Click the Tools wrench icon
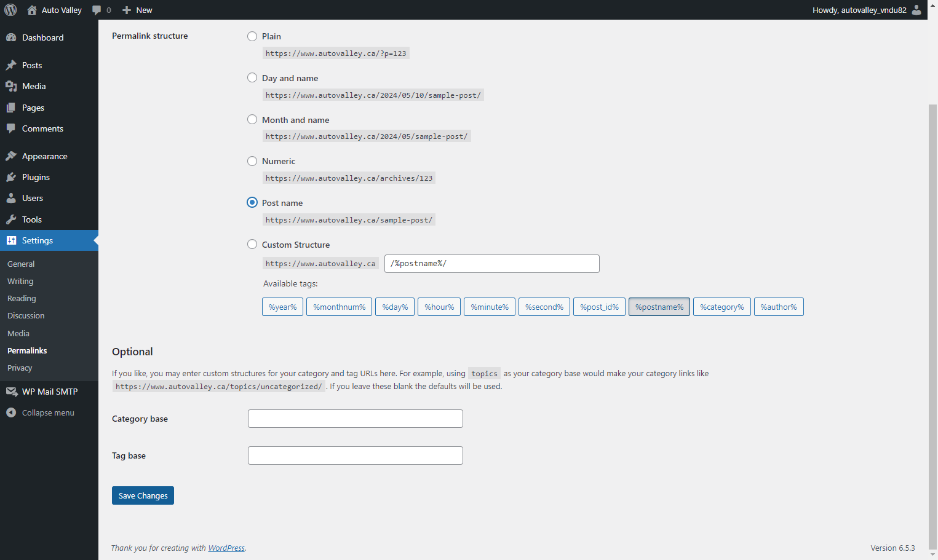The width and height of the screenshot is (938, 560). tap(11, 219)
